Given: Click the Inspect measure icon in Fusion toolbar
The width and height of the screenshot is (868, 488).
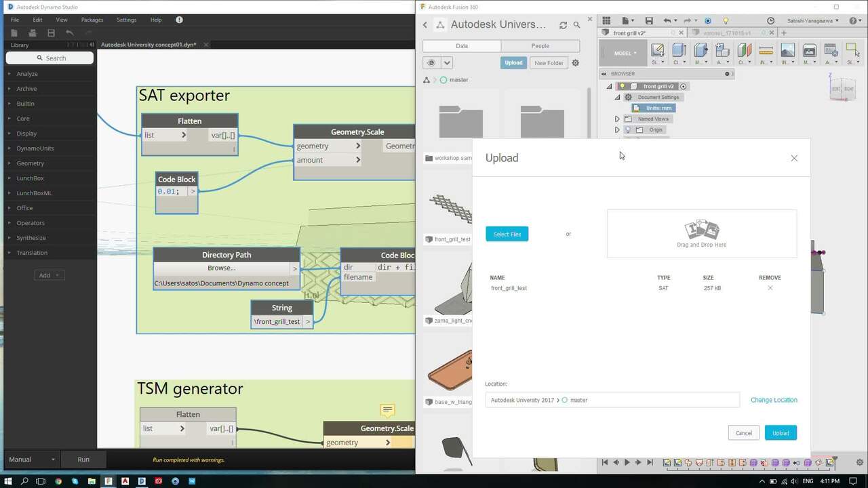Looking at the screenshot, I should [766, 50].
